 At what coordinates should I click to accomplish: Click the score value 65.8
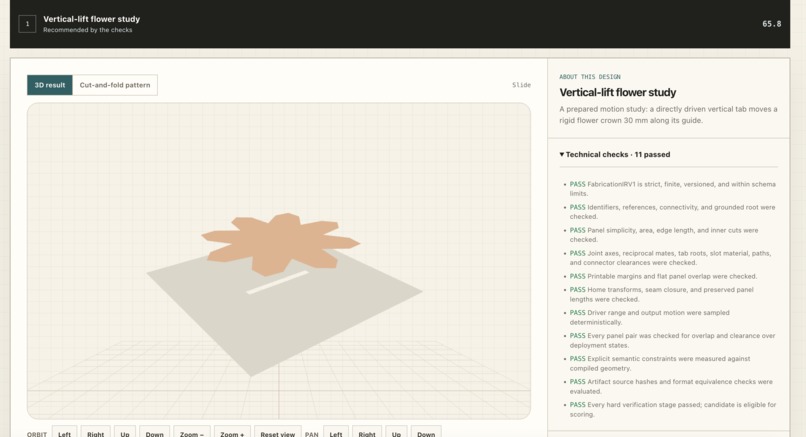tap(772, 24)
